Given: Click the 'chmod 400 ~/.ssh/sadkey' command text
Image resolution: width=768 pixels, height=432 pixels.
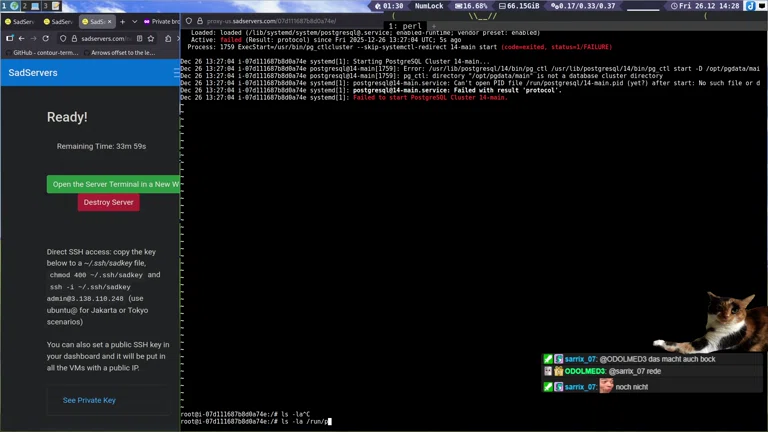Looking at the screenshot, I should tap(96, 275).
